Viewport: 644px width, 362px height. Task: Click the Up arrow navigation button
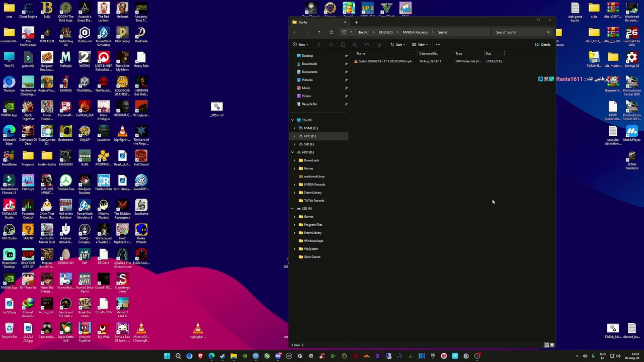pyautogui.click(x=319, y=32)
